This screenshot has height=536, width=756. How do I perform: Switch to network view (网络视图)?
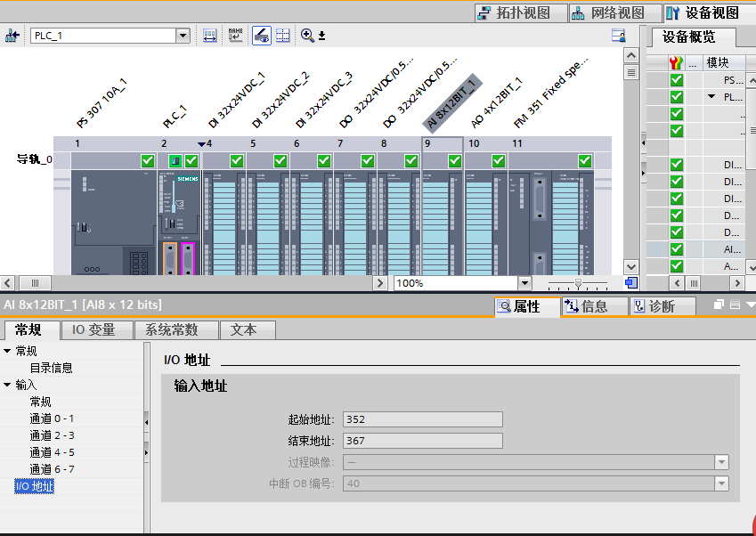click(614, 12)
